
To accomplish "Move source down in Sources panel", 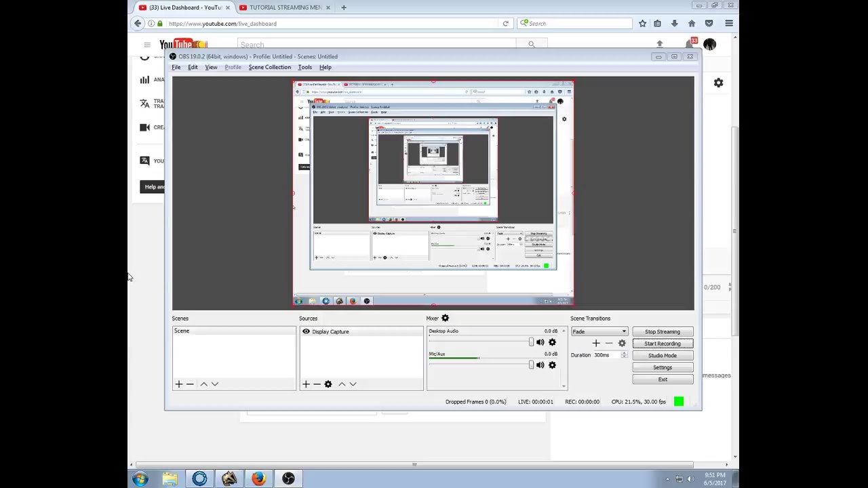I will coord(353,384).
